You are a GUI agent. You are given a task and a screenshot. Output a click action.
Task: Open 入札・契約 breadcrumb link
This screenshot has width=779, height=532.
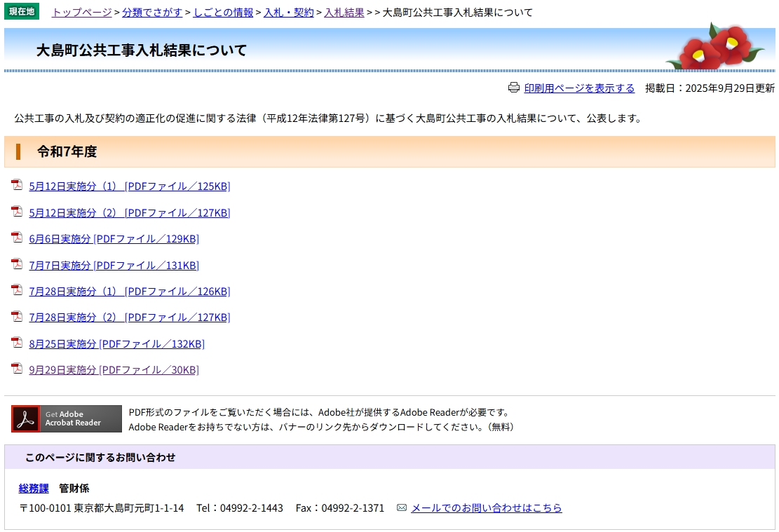pos(288,13)
